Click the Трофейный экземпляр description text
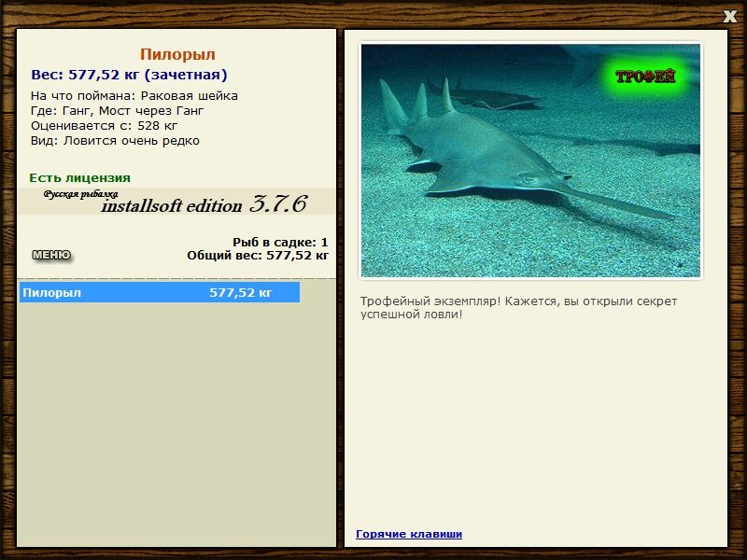Image resolution: width=747 pixels, height=560 pixels. coord(518,308)
